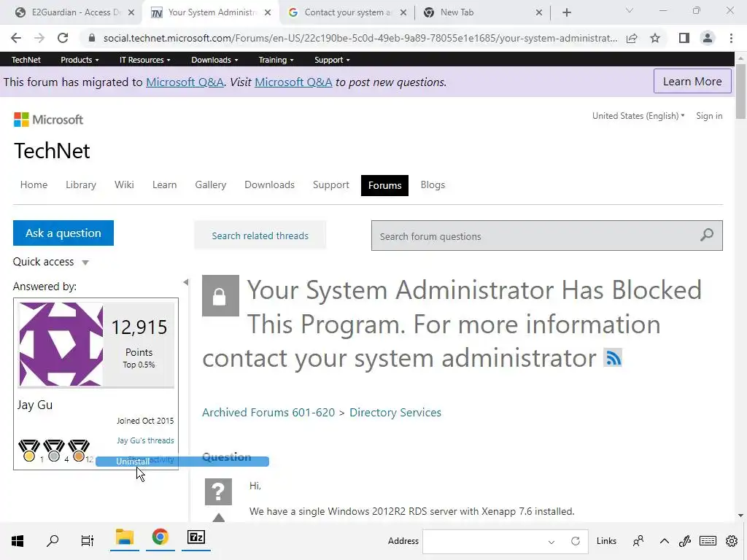This screenshot has width=747, height=560.
Task: Expand the taskbar Address dropdown
Action: point(551,542)
